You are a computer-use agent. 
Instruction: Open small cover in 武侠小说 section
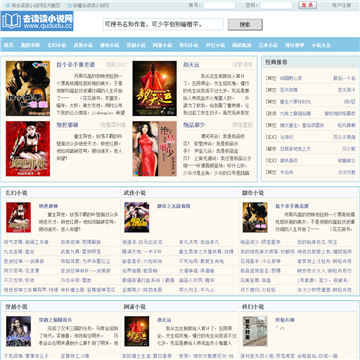pyautogui.click(x=137, y=217)
